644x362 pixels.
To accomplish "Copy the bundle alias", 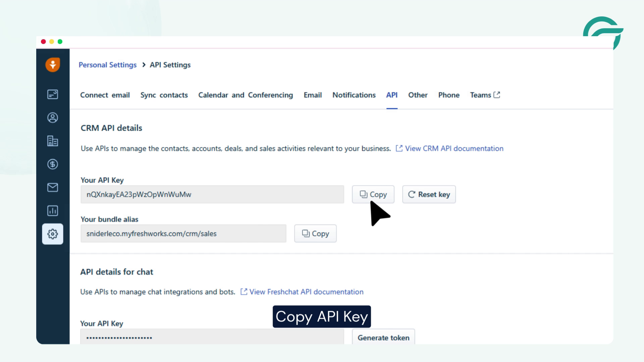I will coord(315,234).
